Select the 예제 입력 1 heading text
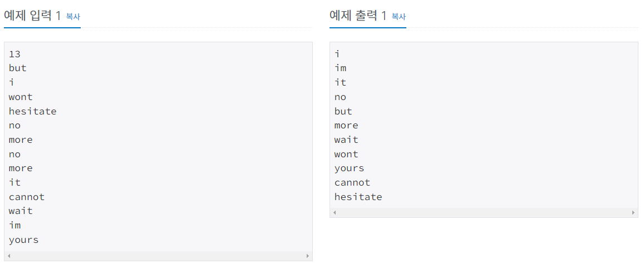Viewport: 644px width, 269px height. pos(32,16)
